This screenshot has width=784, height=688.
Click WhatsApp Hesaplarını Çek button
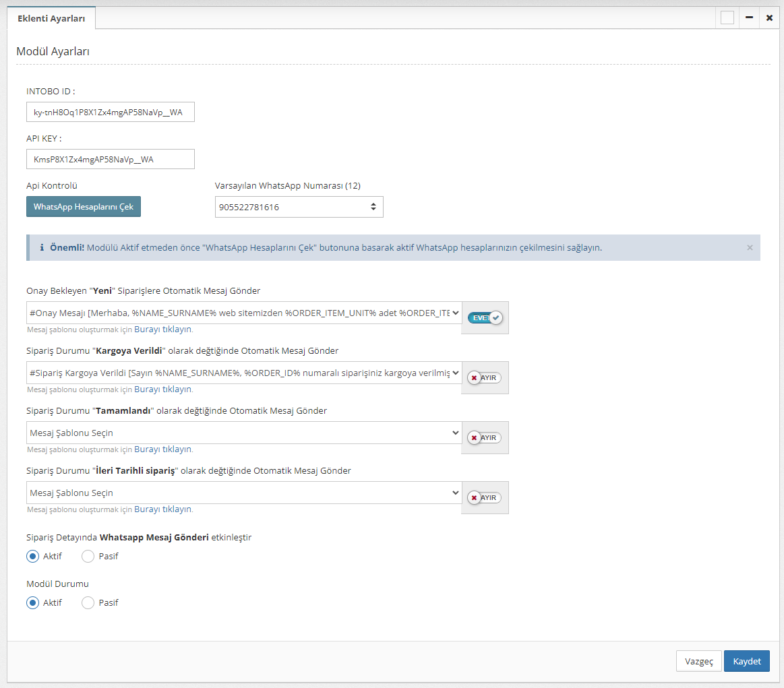point(84,207)
